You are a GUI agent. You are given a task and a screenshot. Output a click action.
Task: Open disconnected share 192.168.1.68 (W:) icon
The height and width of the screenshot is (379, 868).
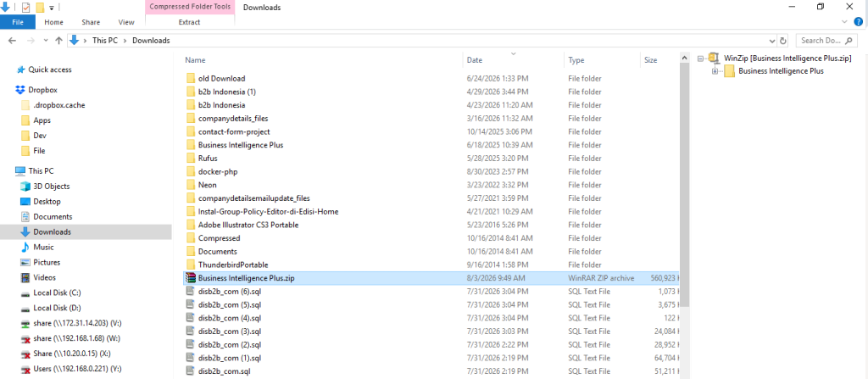25,338
